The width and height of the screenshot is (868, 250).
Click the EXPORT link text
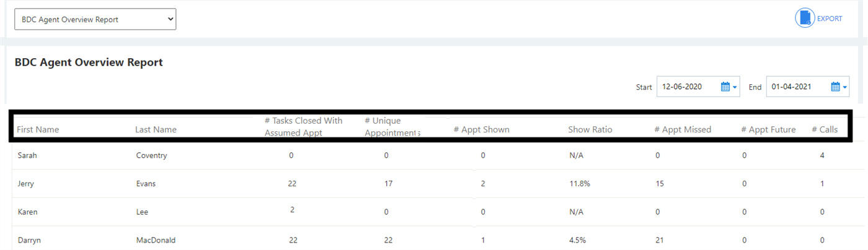(830, 19)
